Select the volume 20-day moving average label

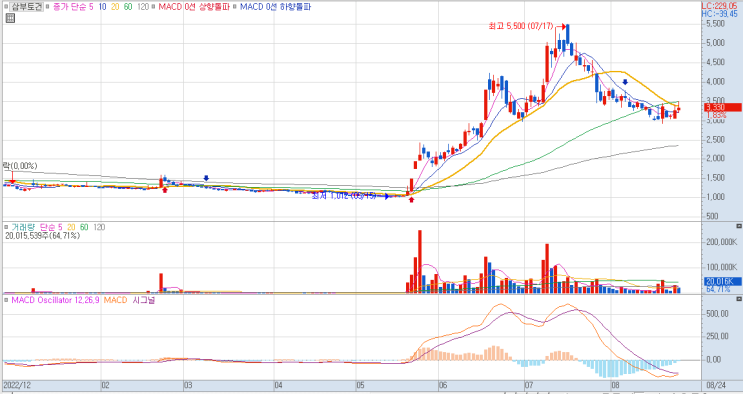point(71,228)
